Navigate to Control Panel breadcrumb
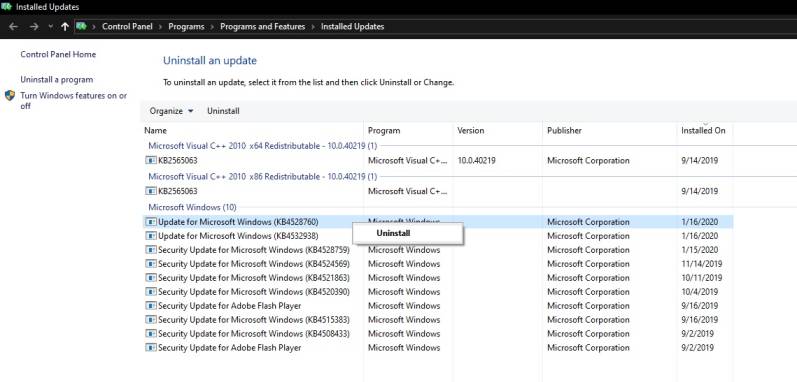Screen dimensions: 797x382 [x=127, y=26]
